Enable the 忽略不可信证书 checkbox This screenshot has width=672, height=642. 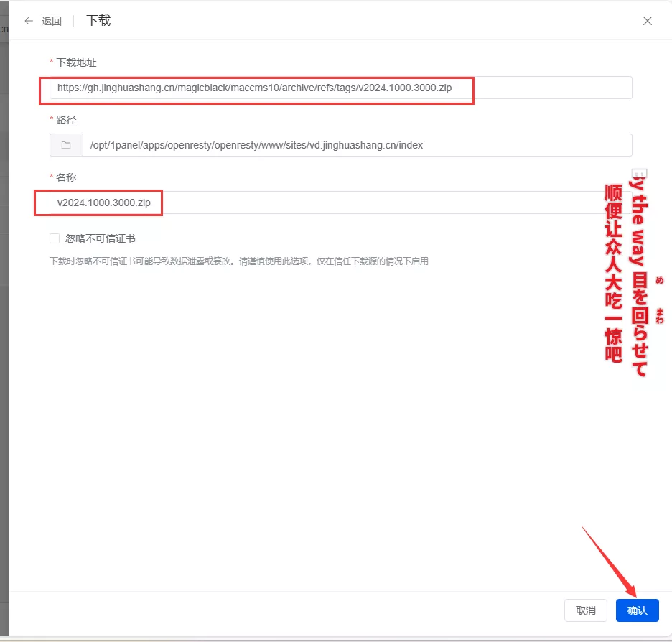coord(55,238)
